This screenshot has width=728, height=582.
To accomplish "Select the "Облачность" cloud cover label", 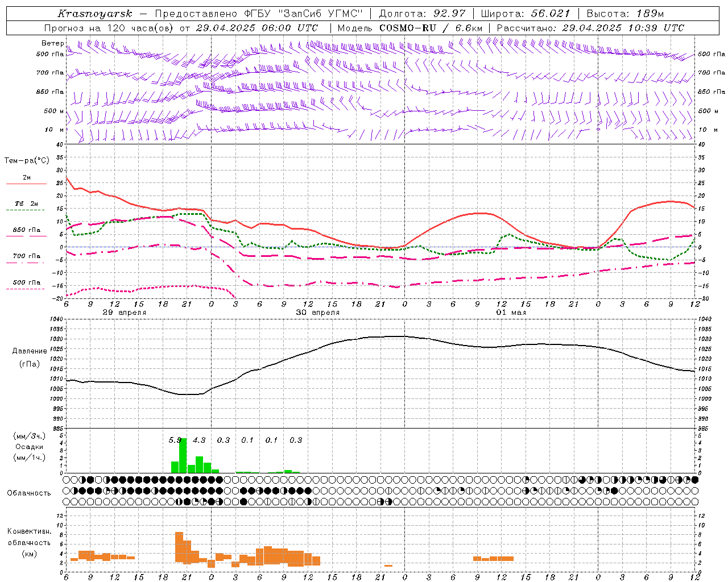I will tap(29, 493).
